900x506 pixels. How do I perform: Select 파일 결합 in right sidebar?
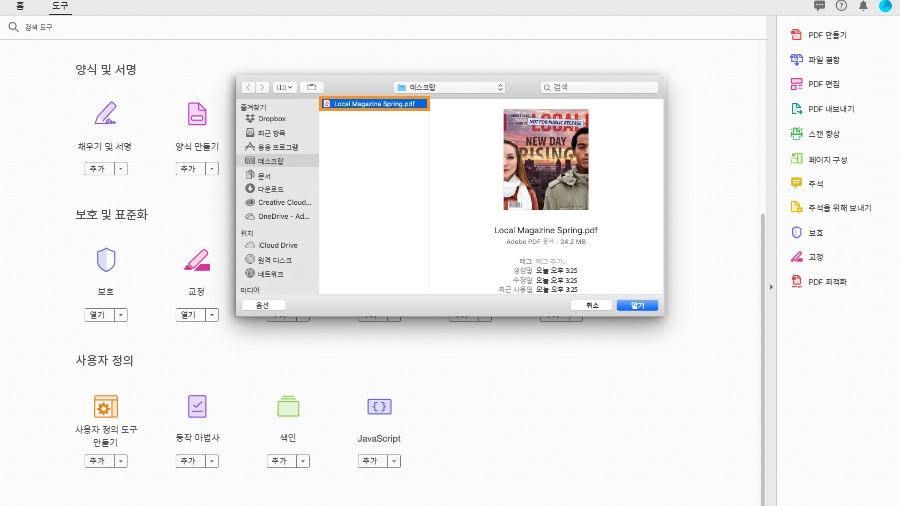pos(815,60)
